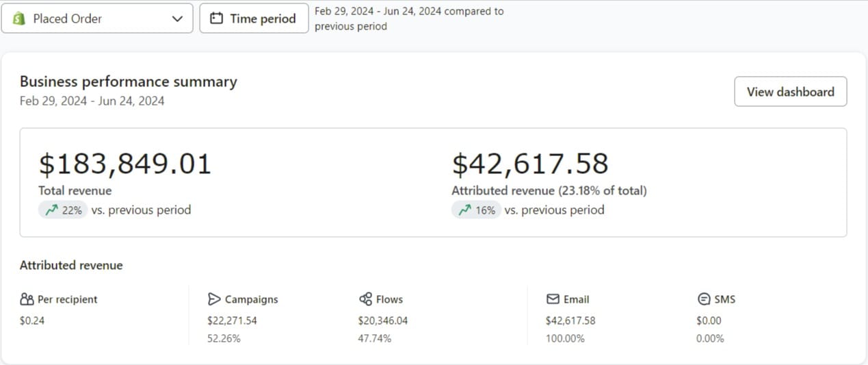Click the Flows revenue value $20,346.04
Image resolution: width=868 pixels, height=365 pixels.
click(382, 320)
